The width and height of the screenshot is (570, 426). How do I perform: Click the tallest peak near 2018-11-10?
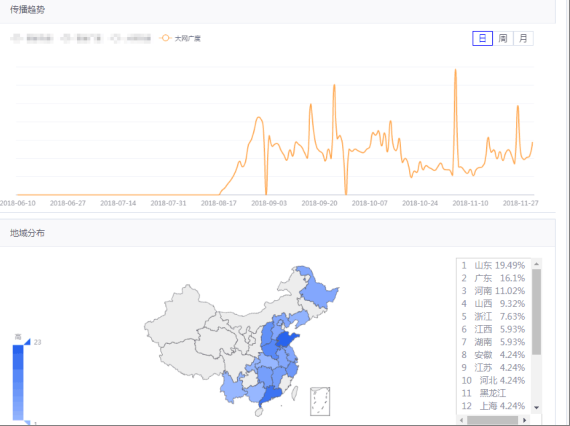tap(455, 70)
